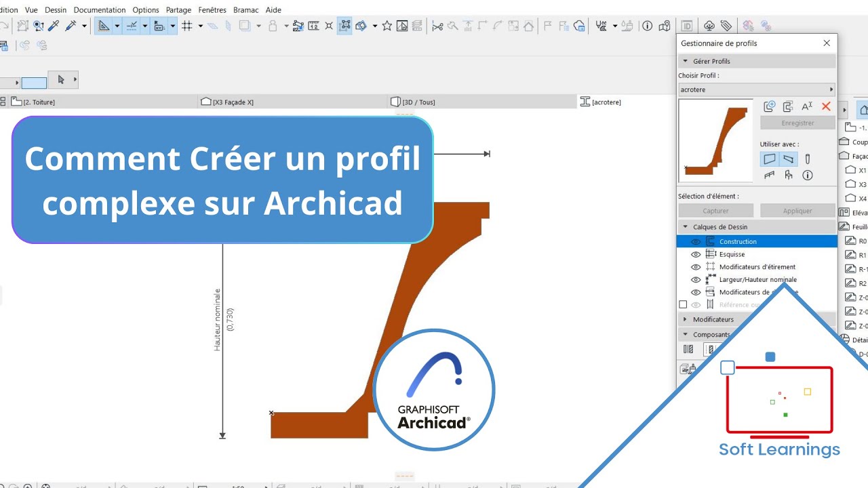This screenshot has width=868, height=488.
Task: Click the duplicate profile icon
Action: point(788,106)
